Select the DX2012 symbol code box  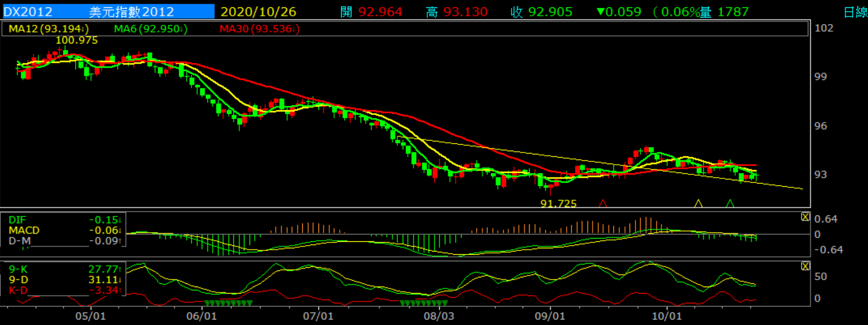pyautogui.click(x=29, y=12)
